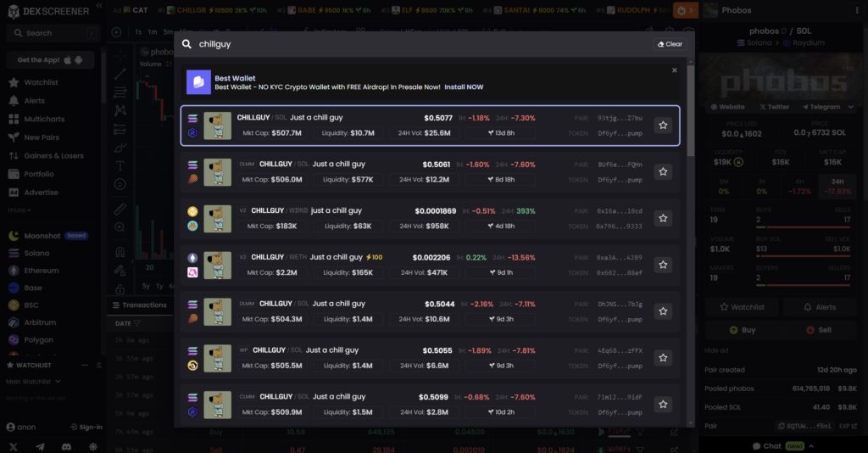868x453 pixels.
Task: Select the Ethereum chain icon
Action: click(x=14, y=271)
